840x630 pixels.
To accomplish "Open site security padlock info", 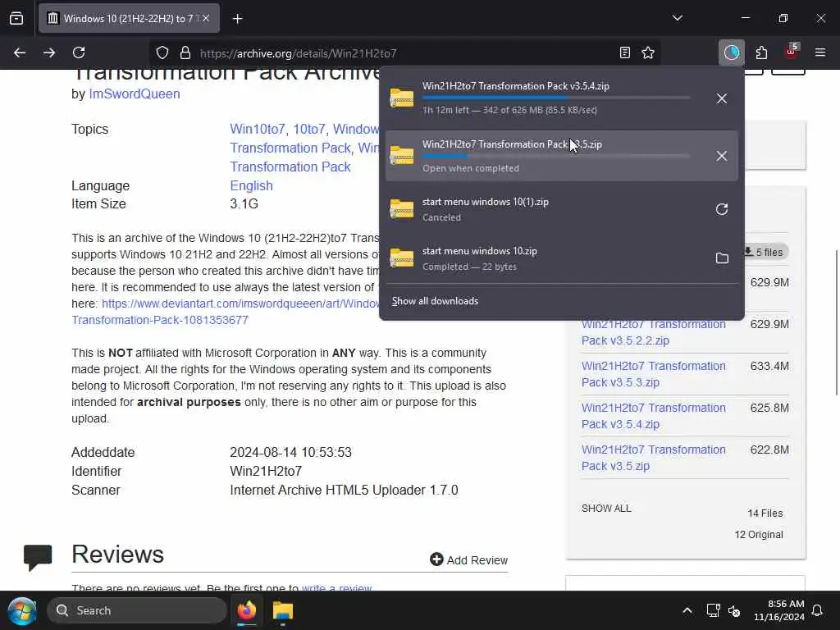I will coord(185,52).
